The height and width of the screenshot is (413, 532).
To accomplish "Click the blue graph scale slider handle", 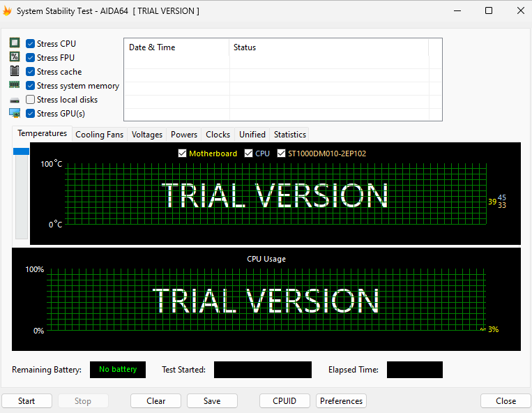I will (x=21, y=151).
